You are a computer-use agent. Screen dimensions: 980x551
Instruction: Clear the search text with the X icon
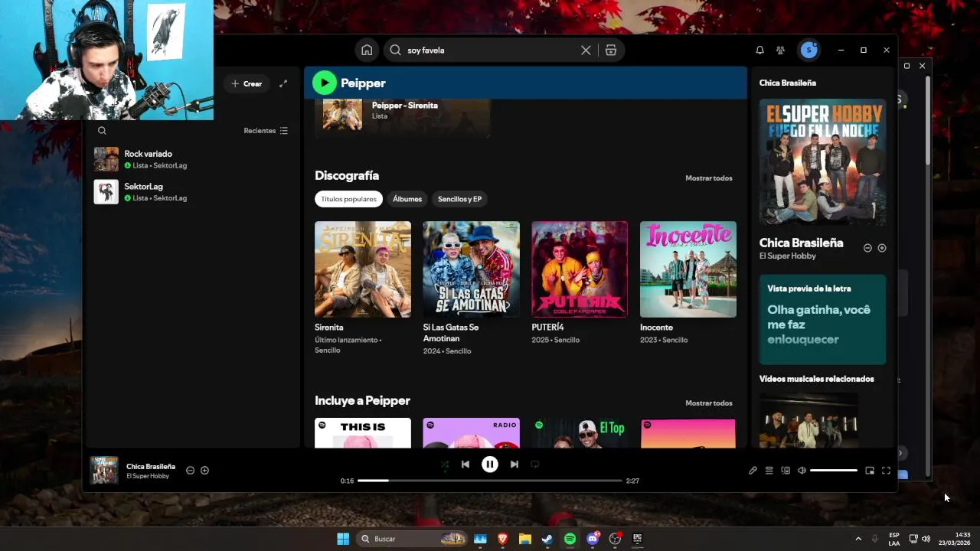pos(586,50)
